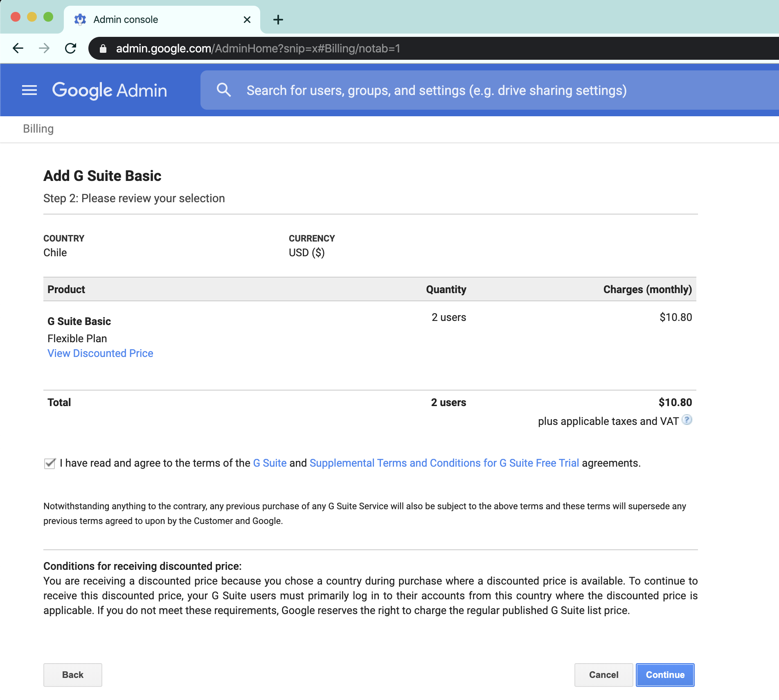Image resolution: width=779 pixels, height=700 pixels.
Task: Click the USD ($) currency value
Action: click(306, 253)
